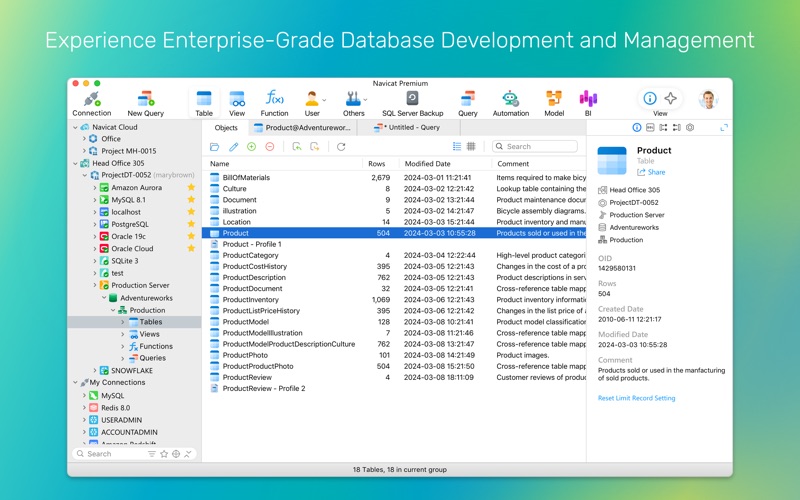Click the green New Table plus icon
The image size is (800, 500).
pos(252,147)
